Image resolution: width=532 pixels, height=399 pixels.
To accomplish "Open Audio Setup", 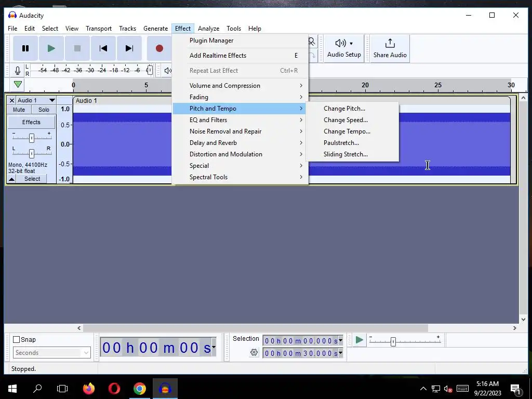I will click(344, 48).
